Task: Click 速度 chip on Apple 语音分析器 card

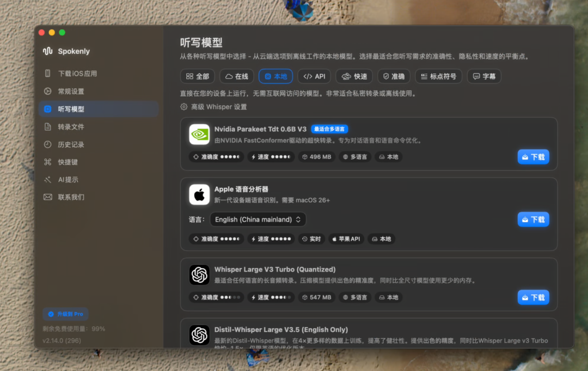Action: [271, 239]
